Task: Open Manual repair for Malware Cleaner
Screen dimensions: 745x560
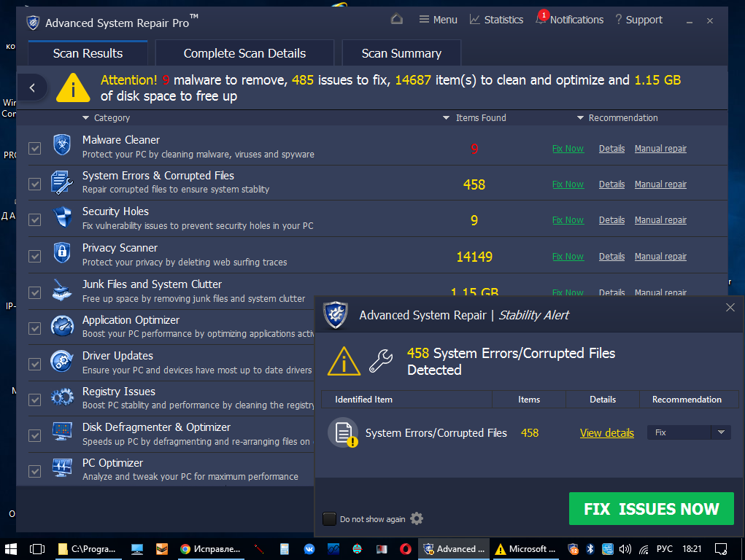Action: (x=660, y=149)
